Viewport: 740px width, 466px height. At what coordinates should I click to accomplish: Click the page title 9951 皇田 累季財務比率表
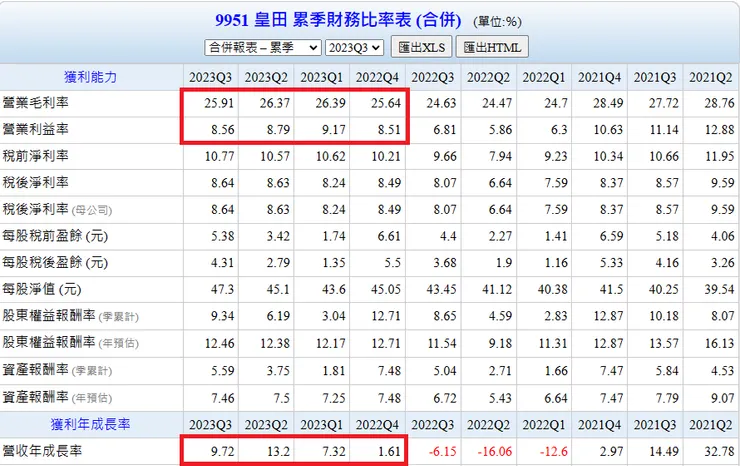click(x=338, y=20)
